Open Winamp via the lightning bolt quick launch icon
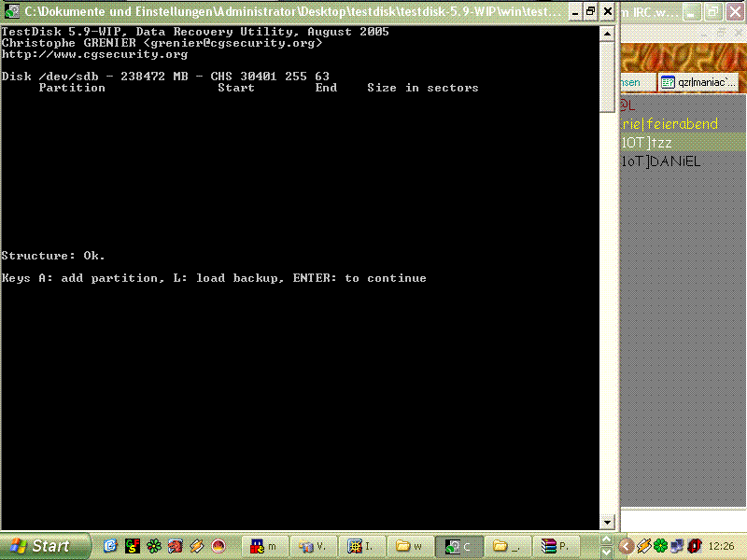 click(197, 546)
